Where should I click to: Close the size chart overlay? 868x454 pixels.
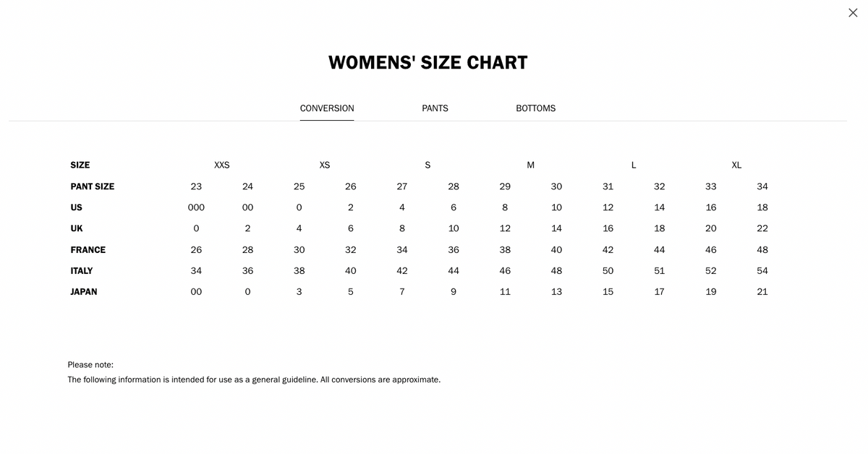click(x=853, y=13)
